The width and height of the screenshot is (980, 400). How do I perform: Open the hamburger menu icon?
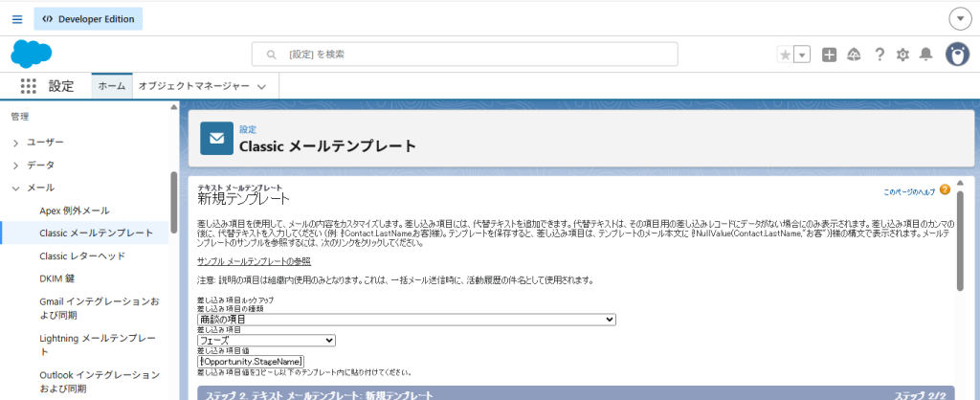coord(17,19)
